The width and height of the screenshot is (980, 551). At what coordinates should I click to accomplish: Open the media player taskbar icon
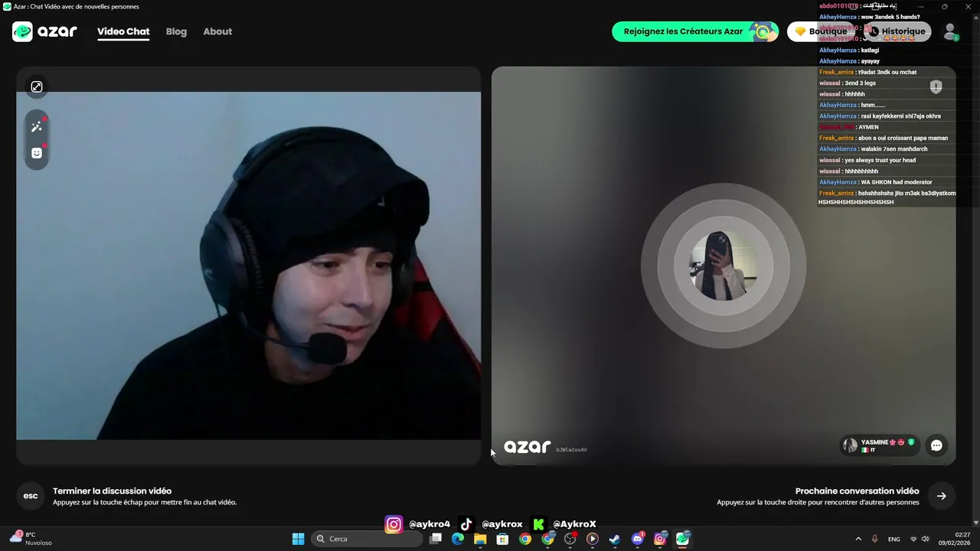pyautogui.click(x=593, y=539)
